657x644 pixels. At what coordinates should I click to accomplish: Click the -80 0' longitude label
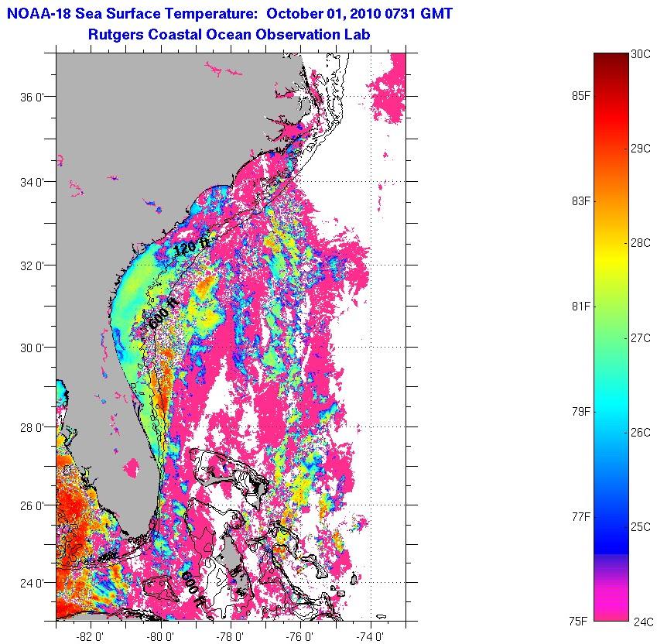pos(161,637)
